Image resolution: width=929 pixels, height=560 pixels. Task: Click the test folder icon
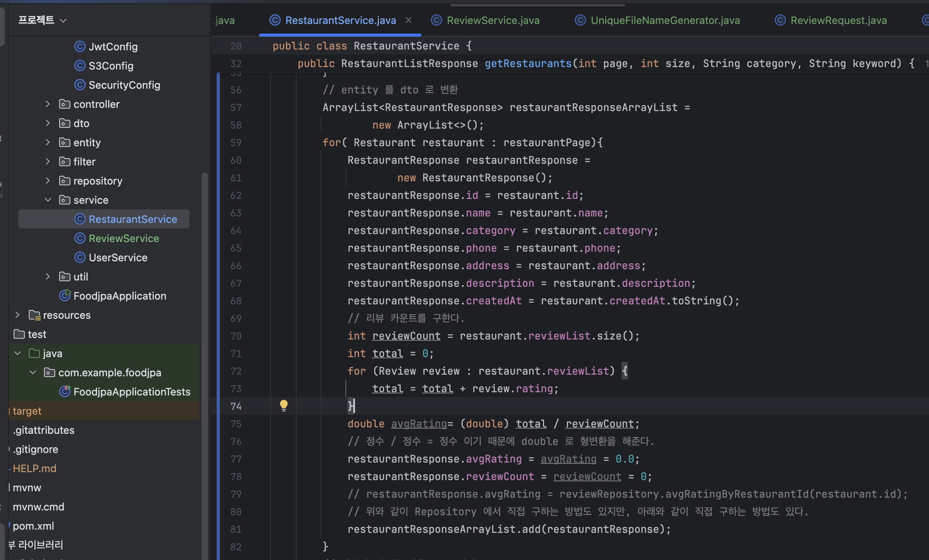(19, 334)
